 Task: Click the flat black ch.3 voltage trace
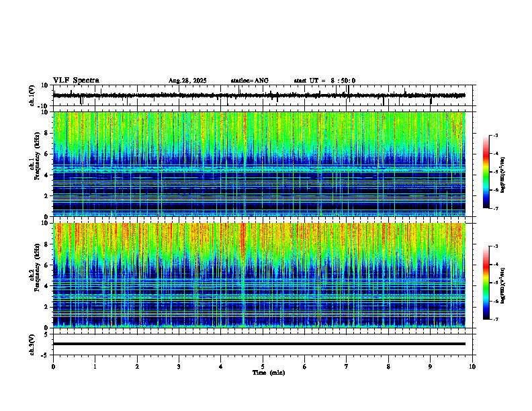259,344
